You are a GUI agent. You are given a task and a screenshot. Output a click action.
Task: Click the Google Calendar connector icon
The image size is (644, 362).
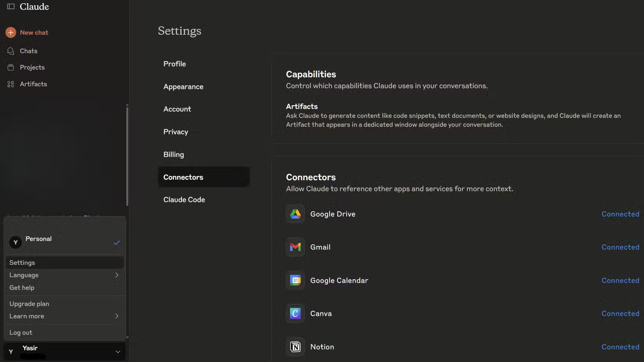click(295, 280)
